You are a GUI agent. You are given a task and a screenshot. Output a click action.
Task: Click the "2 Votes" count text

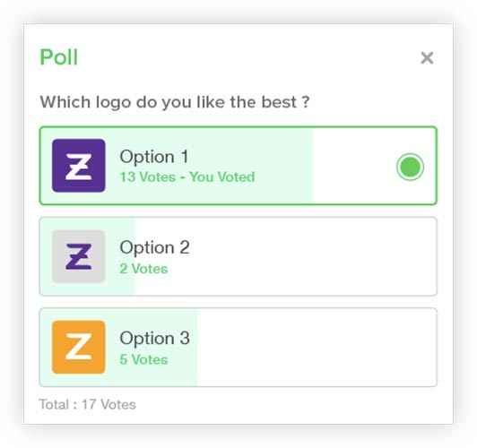(143, 269)
